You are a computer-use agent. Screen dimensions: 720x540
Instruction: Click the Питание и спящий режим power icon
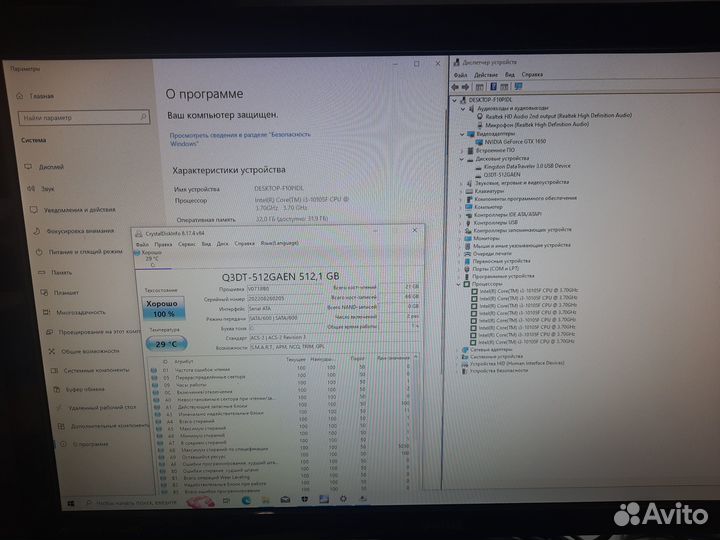click(x=39, y=252)
